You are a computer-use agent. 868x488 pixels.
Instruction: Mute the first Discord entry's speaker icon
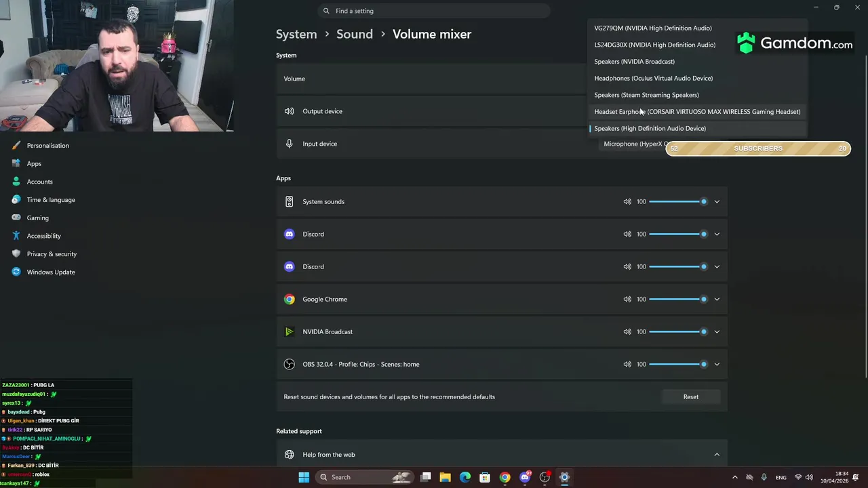(x=627, y=234)
